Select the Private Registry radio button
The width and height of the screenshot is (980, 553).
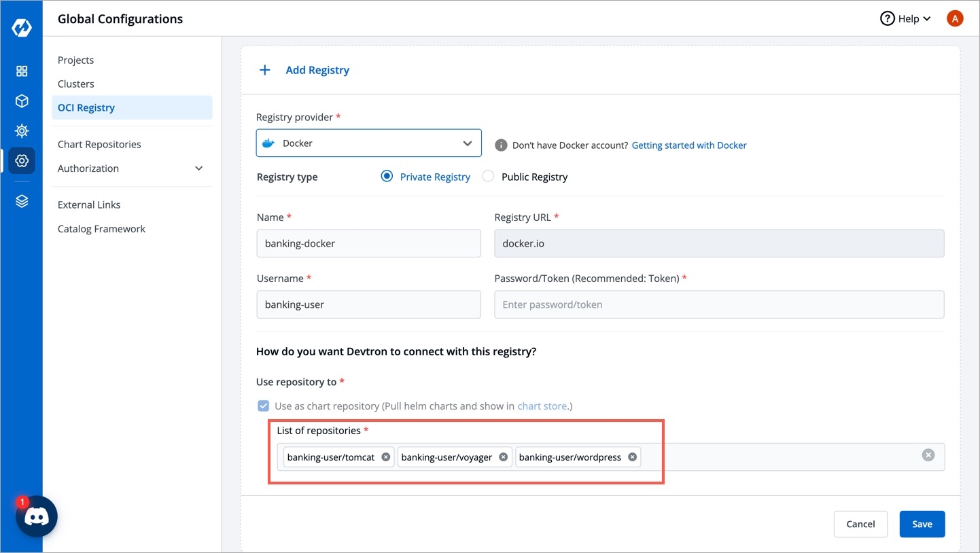coord(387,177)
